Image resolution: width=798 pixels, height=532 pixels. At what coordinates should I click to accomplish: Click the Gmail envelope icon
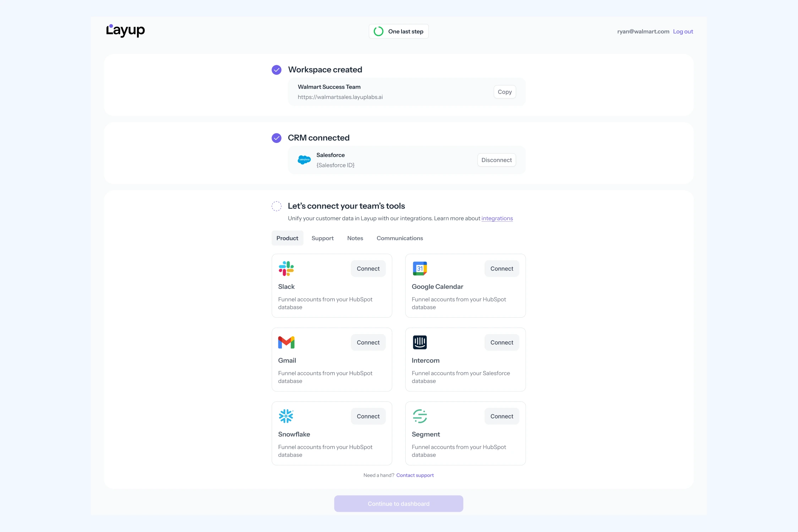(286, 342)
